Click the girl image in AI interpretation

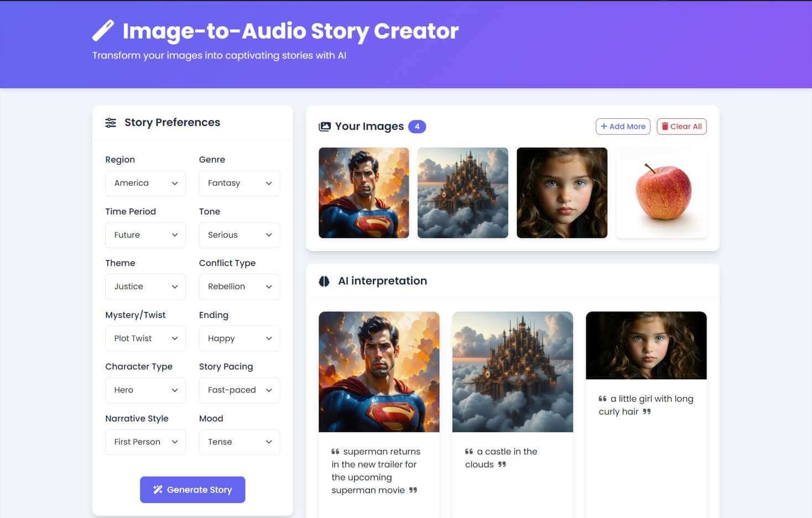pos(646,346)
